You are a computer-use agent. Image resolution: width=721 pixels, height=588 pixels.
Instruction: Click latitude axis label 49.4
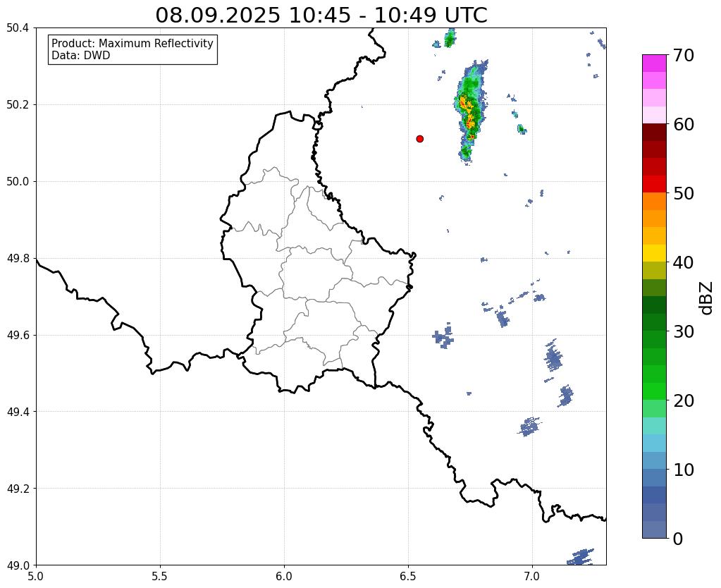click(18, 411)
